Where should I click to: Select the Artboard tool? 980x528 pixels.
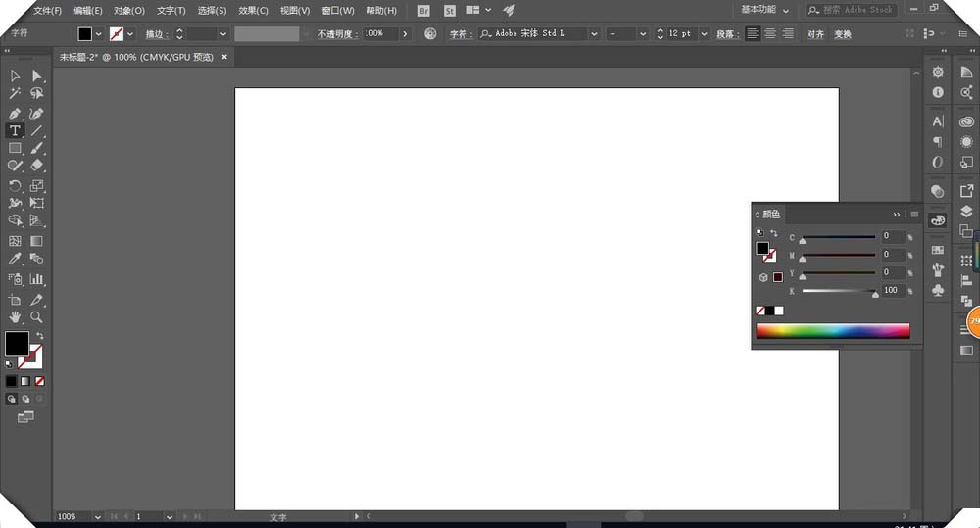pyautogui.click(x=15, y=300)
